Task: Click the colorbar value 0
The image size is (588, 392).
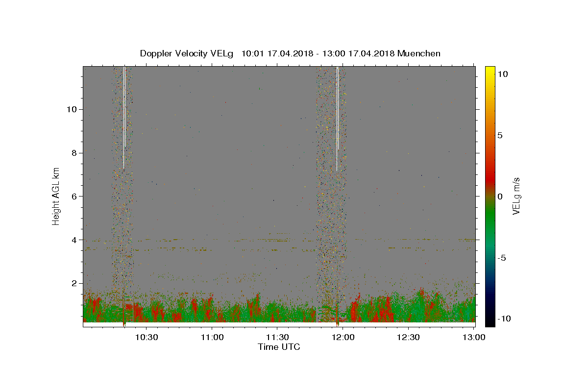Action: coord(500,196)
